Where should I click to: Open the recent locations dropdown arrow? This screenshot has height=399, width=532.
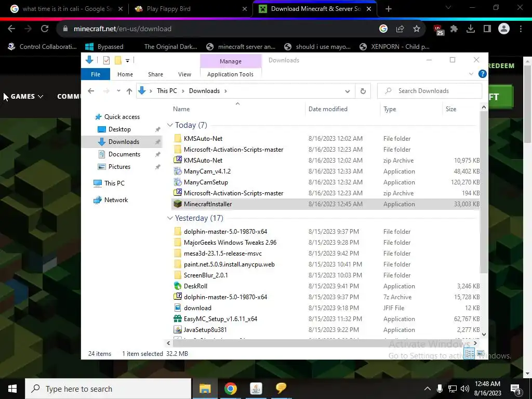(118, 91)
